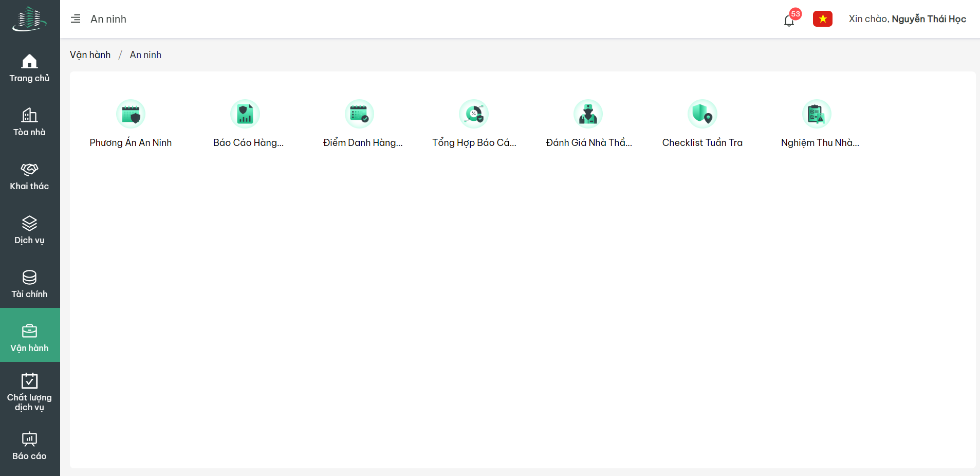Click the Vận hành breadcrumb link
The image size is (980, 476).
[90, 55]
